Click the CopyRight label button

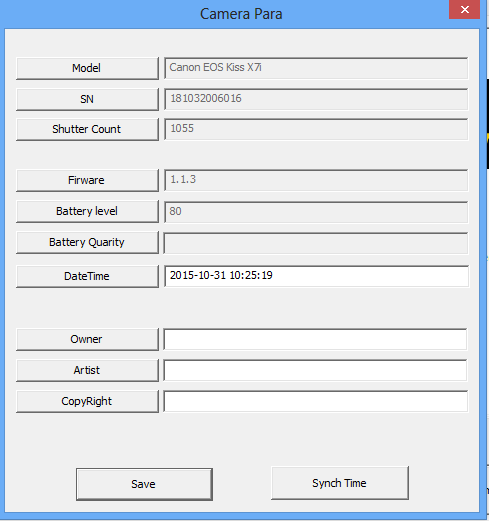[x=87, y=401]
